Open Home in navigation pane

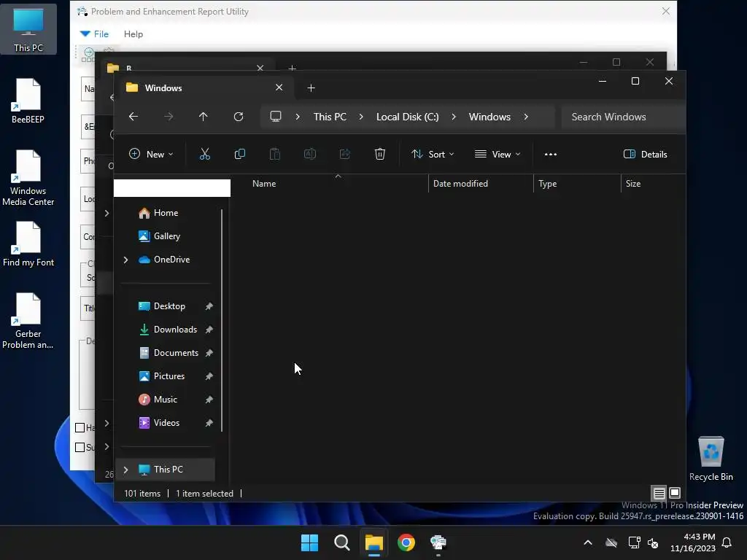click(x=165, y=213)
